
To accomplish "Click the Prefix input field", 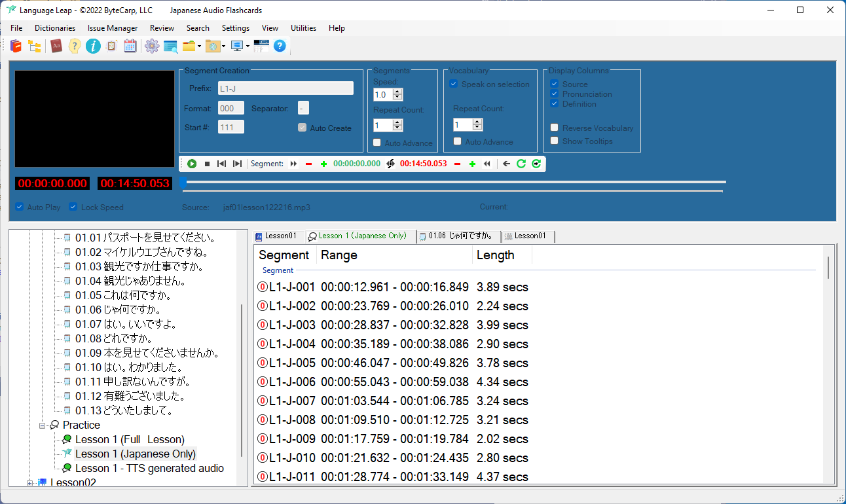I will coord(285,88).
